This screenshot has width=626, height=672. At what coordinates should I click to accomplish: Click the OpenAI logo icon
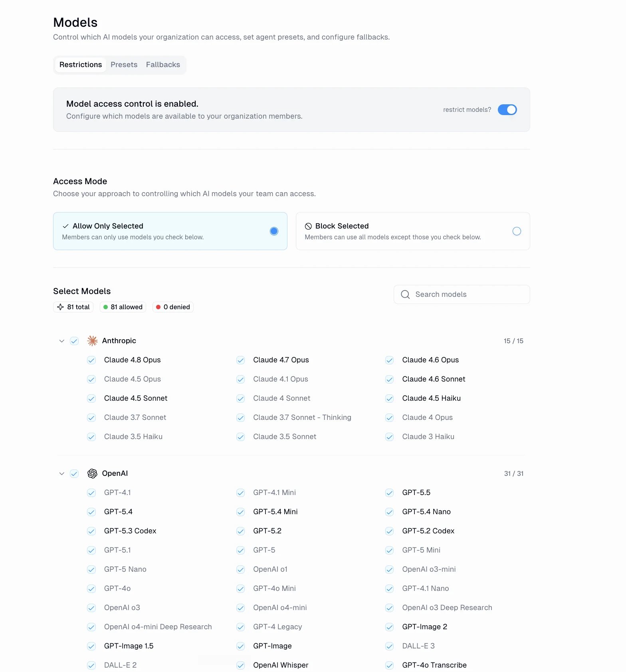point(92,473)
